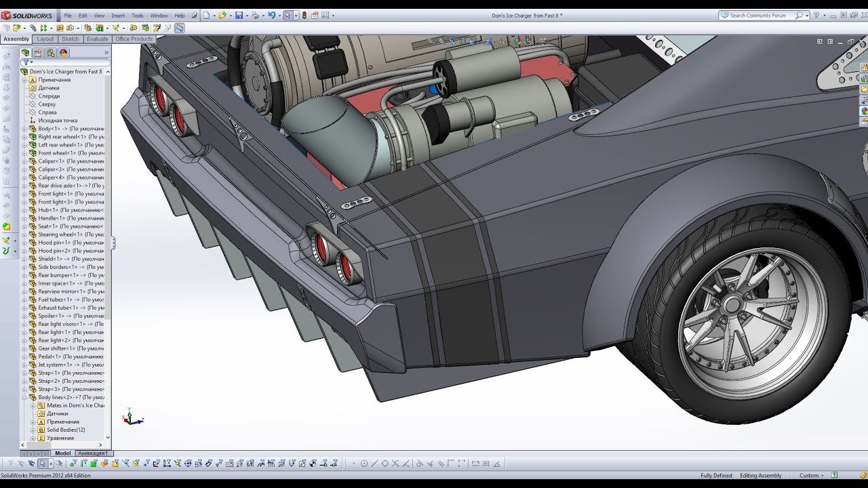Screen dimensions: 868x488
Task: Select the Спереди plane in the tree
Action: click(x=49, y=96)
